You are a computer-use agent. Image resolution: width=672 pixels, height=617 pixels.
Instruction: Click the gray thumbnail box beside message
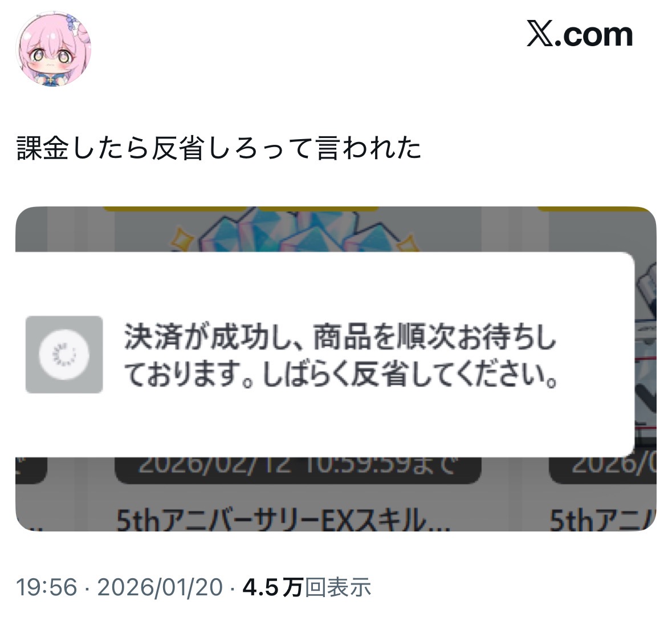pos(64,355)
